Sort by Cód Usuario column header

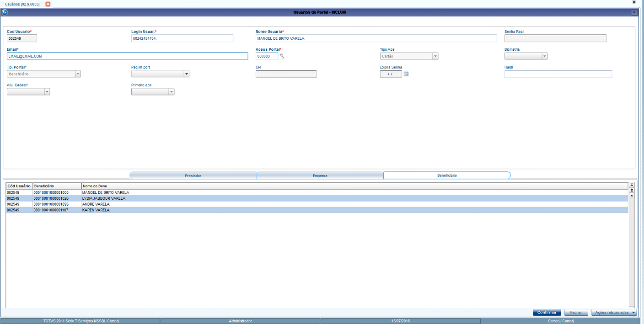tap(19, 186)
